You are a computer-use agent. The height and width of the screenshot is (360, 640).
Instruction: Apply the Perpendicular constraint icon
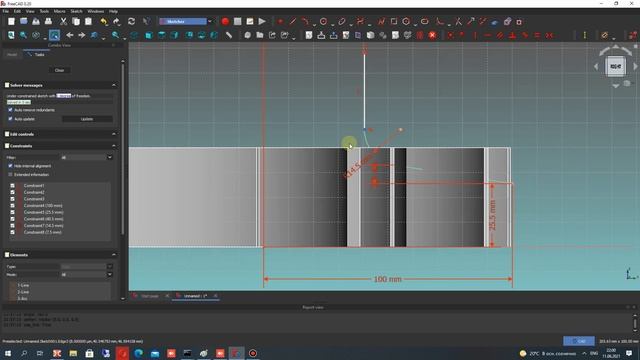pyautogui.click(x=512, y=36)
